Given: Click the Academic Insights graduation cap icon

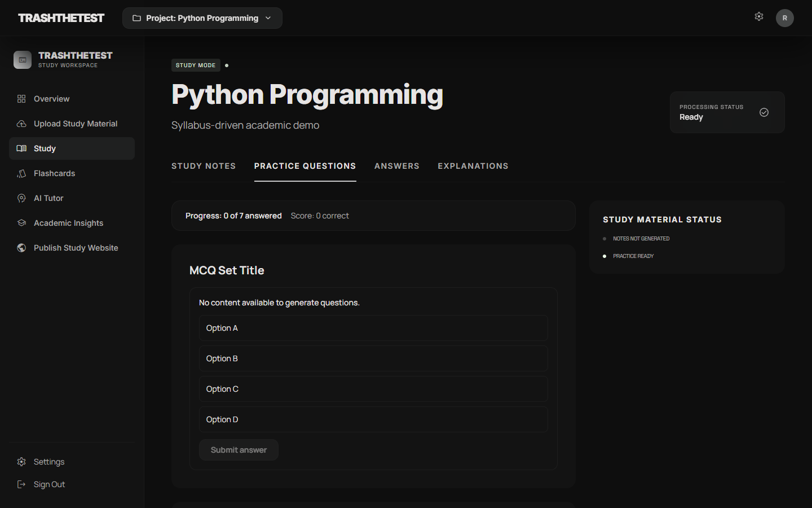Looking at the screenshot, I should pyautogui.click(x=21, y=223).
